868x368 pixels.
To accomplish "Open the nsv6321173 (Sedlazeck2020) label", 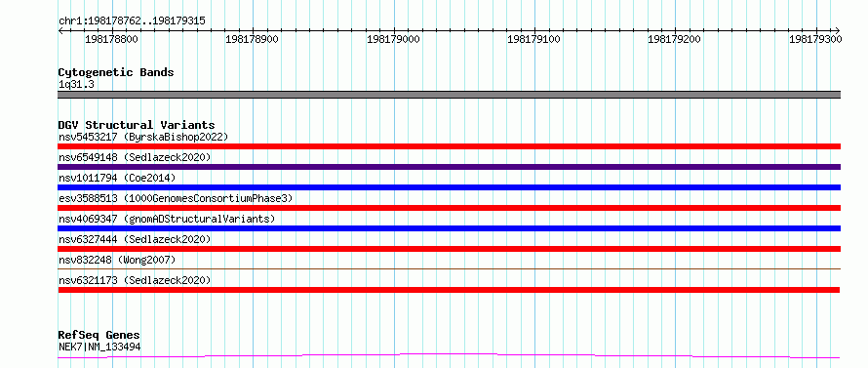I will click(x=135, y=280).
